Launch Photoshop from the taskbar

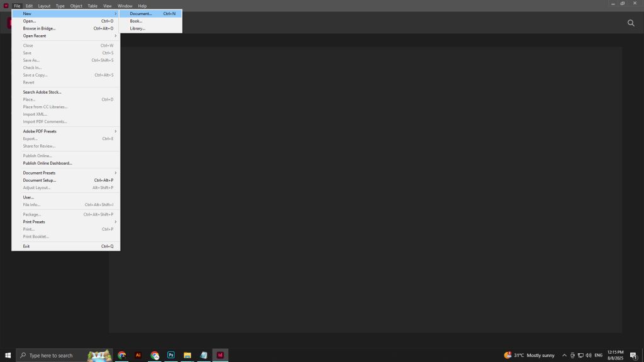click(170, 355)
